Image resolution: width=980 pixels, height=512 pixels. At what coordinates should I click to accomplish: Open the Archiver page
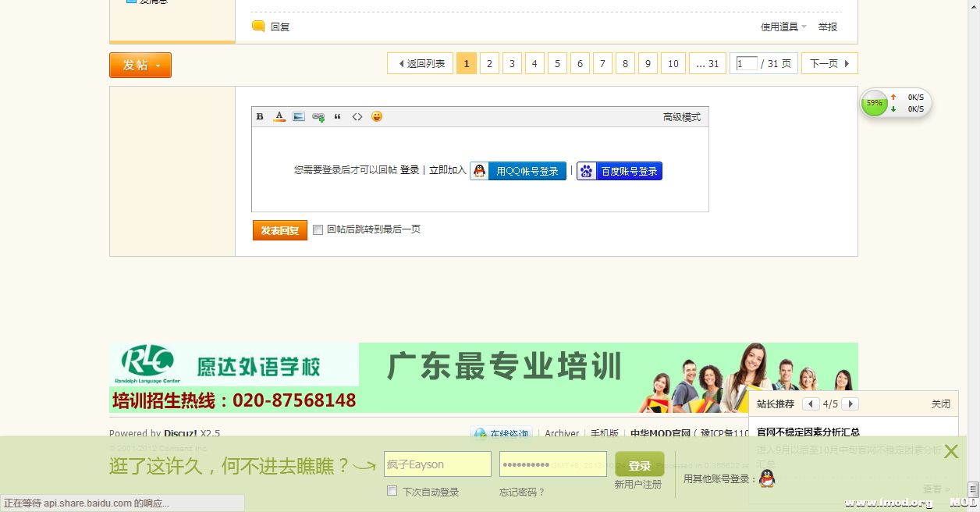(561, 433)
